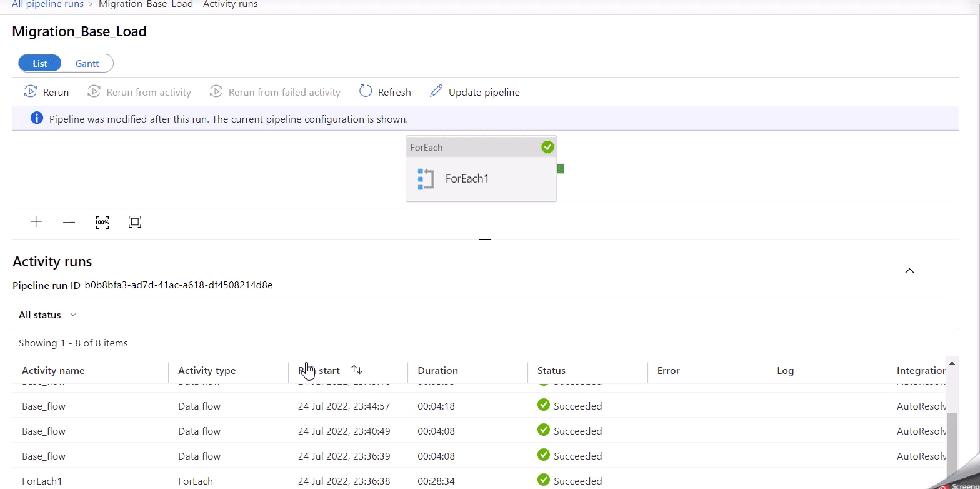This screenshot has width=980, height=489.
Task: Click success icon for 23:44:57 run
Action: point(543,405)
